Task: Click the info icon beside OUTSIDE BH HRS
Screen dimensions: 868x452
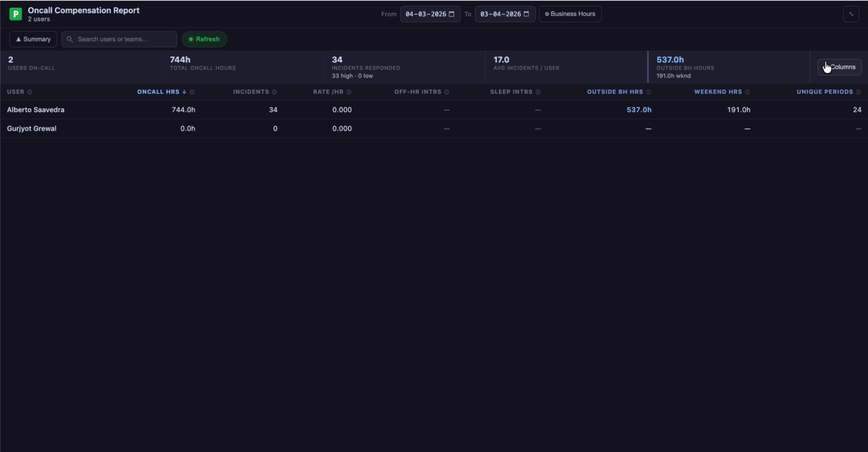Action: coord(648,92)
